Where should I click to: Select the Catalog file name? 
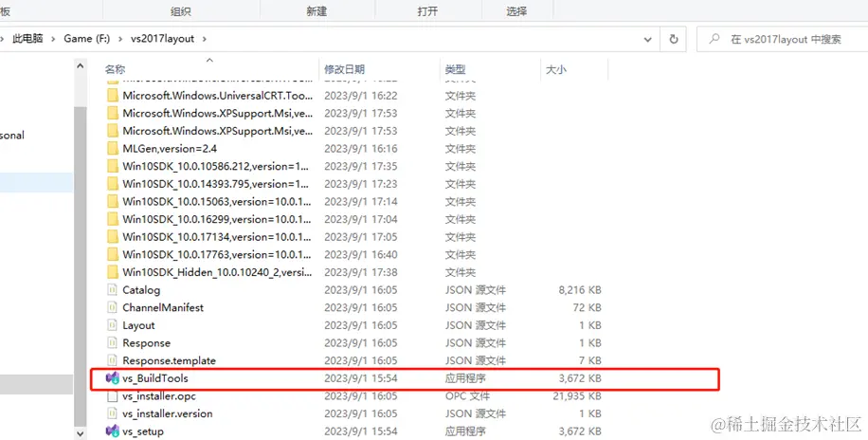point(141,290)
